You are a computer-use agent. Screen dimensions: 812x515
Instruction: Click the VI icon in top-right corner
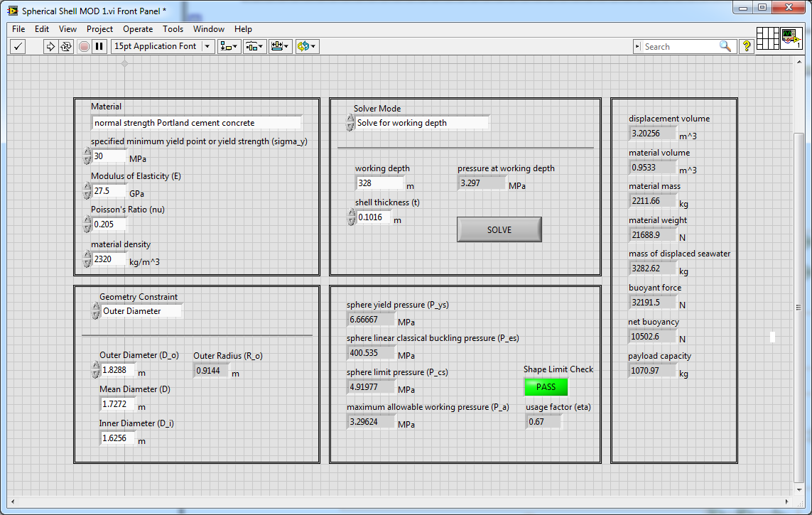coord(791,38)
